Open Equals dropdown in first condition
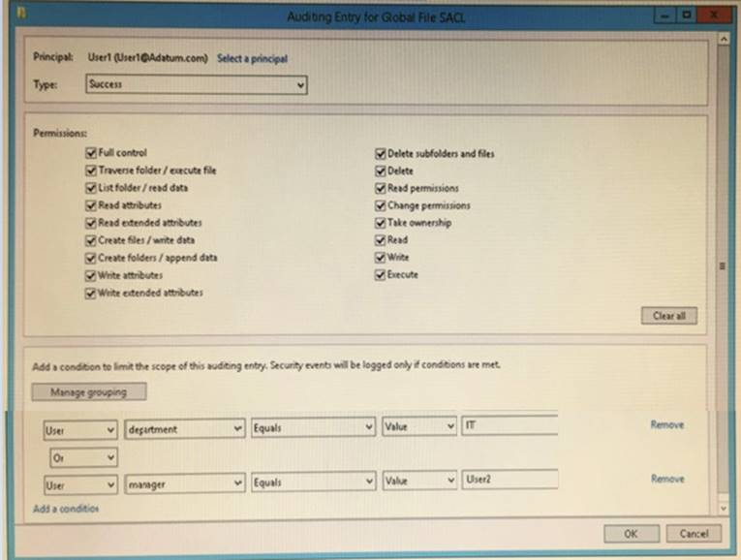741x560 pixels. (x=312, y=427)
